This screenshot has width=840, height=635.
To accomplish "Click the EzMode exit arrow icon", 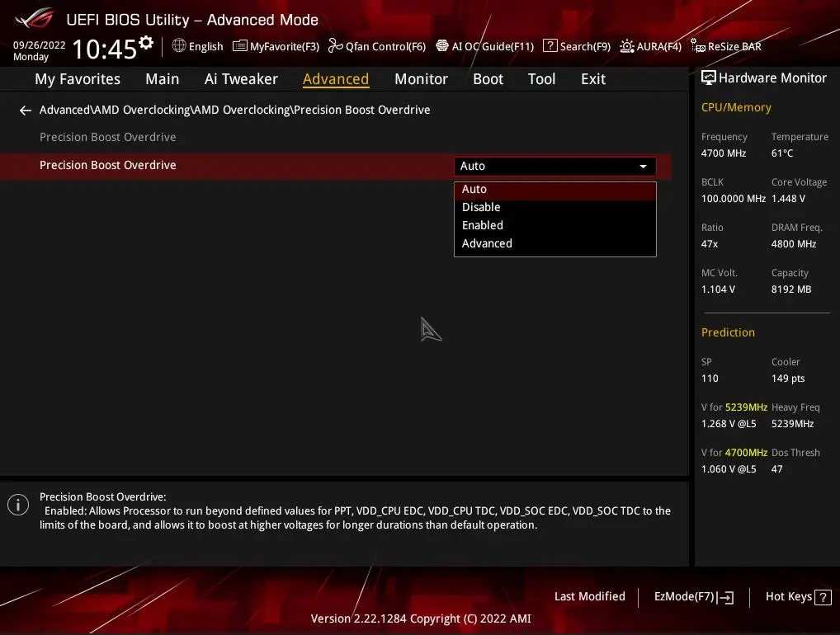I will (x=727, y=597).
